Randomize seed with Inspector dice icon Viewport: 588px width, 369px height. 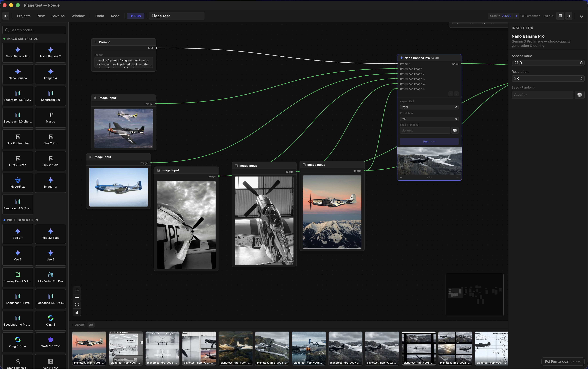(579, 95)
